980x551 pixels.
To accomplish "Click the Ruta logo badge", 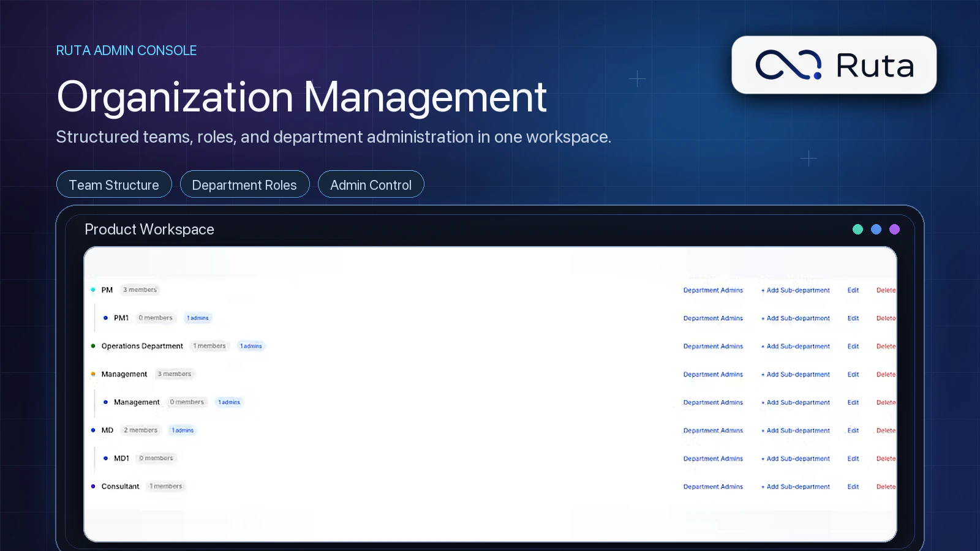I will 834,65.
